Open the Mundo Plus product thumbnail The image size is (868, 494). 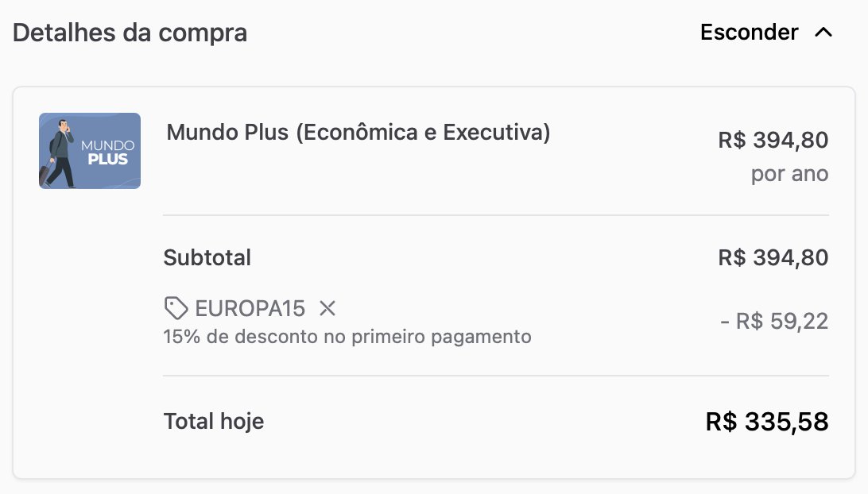click(90, 151)
